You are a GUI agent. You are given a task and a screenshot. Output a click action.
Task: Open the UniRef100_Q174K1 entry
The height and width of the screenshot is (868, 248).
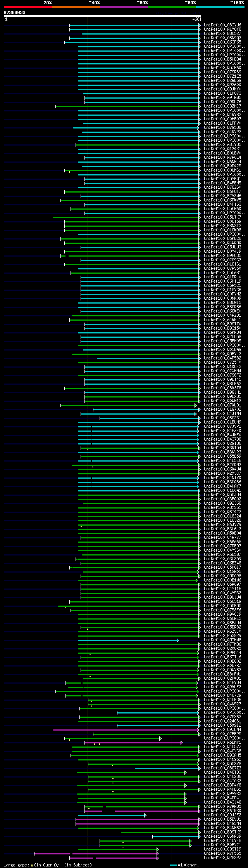222,149
